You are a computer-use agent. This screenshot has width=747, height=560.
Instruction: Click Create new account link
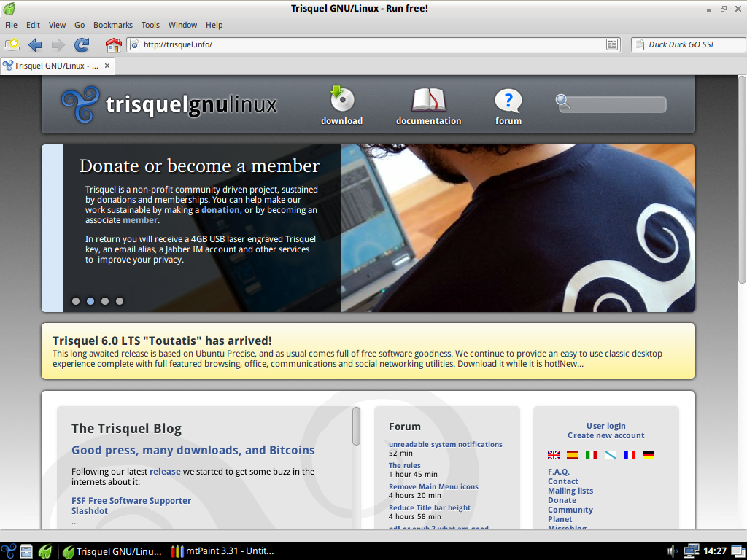(x=606, y=435)
